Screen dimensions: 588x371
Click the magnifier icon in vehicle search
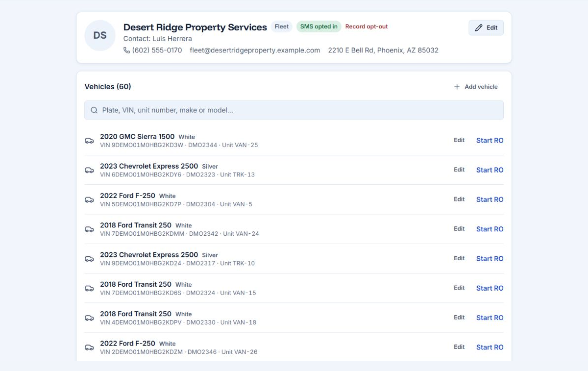click(94, 110)
